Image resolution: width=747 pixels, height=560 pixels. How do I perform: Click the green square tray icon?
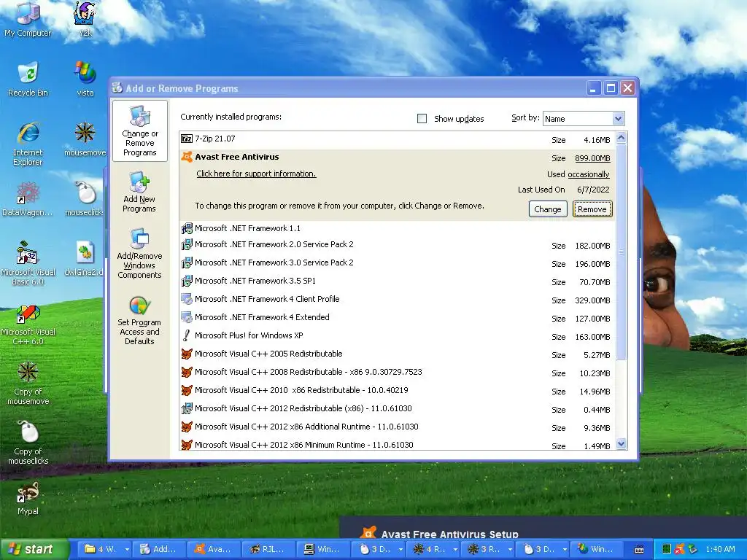667,549
